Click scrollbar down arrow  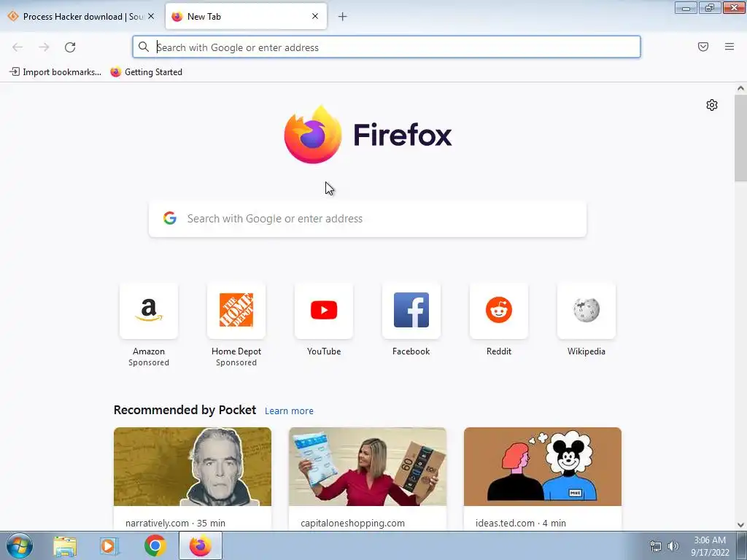[740, 525]
